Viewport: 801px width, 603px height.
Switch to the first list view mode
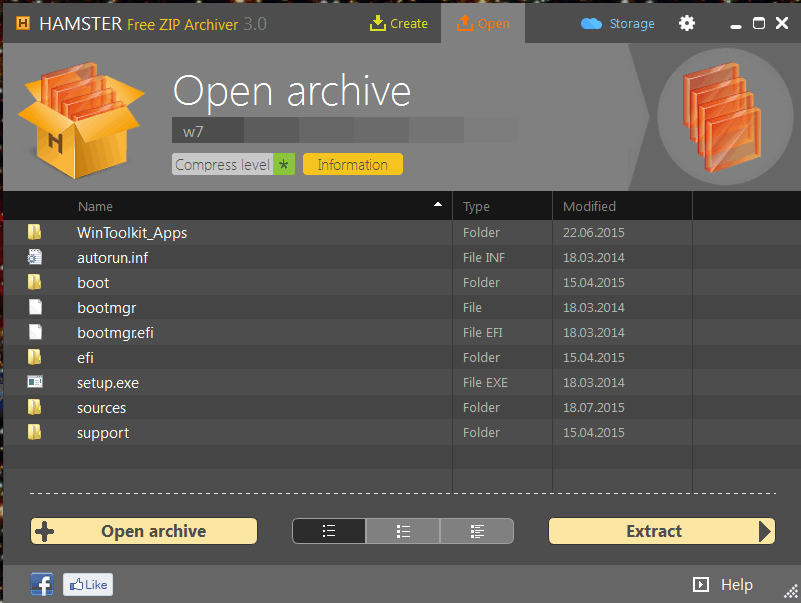coord(329,531)
